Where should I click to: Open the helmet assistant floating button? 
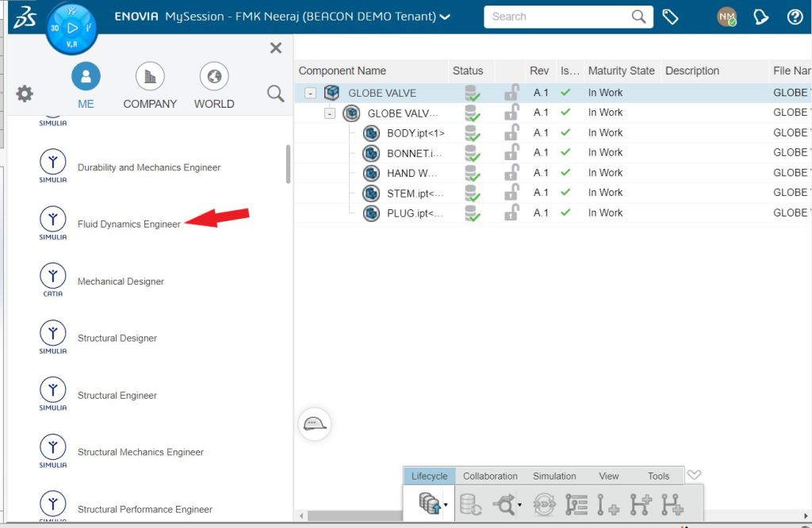click(314, 424)
